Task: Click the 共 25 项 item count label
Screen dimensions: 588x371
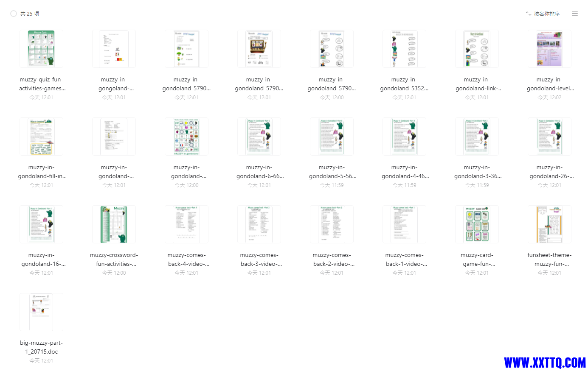Action: [x=30, y=14]
